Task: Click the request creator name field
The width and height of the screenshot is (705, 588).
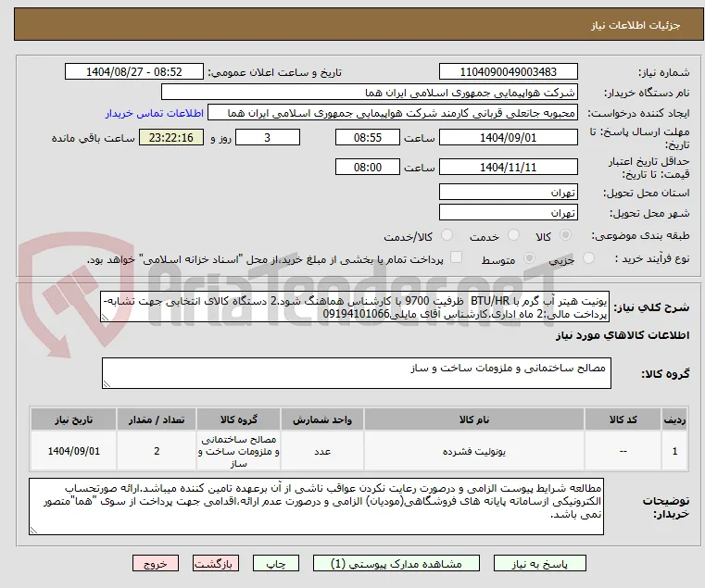Action: tap(393, 113)
